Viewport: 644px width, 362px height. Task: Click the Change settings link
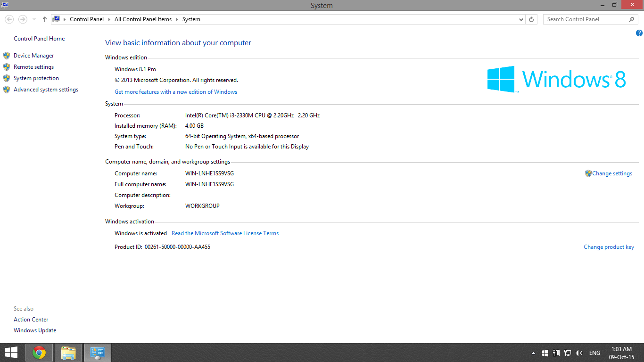612,173
